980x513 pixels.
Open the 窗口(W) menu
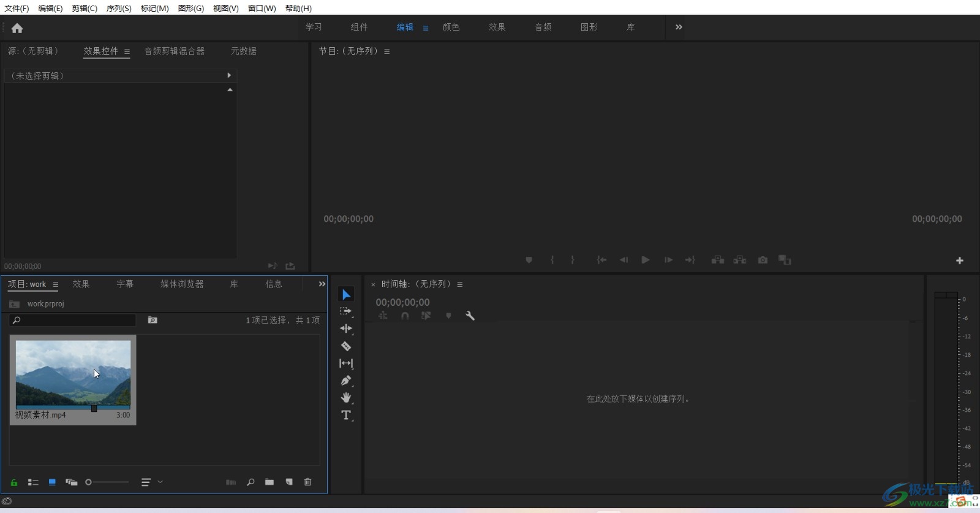click(262, 8)
